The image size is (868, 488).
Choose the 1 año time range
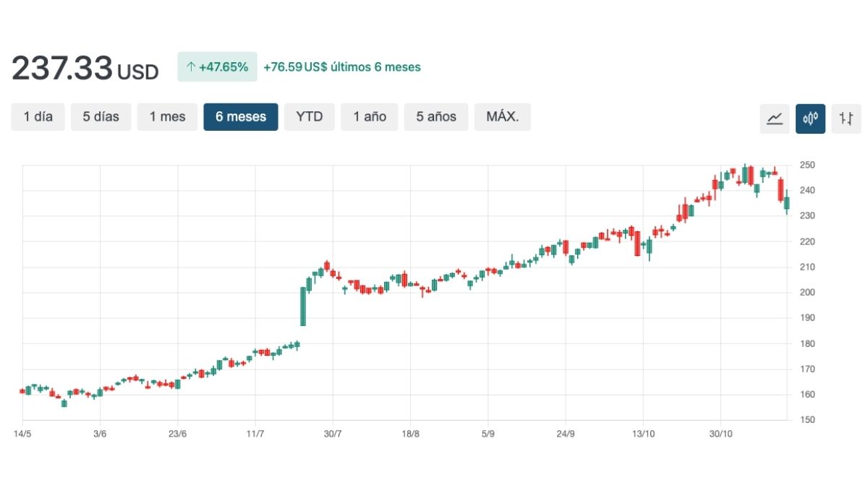(x=370, y=116)
